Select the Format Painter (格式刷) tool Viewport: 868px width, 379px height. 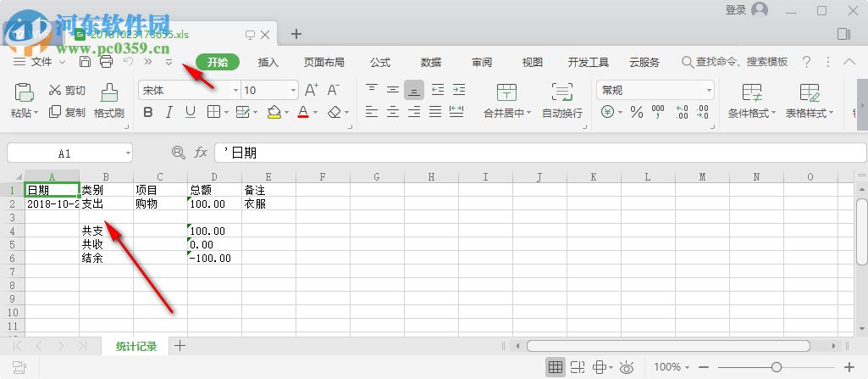(109, 101)
